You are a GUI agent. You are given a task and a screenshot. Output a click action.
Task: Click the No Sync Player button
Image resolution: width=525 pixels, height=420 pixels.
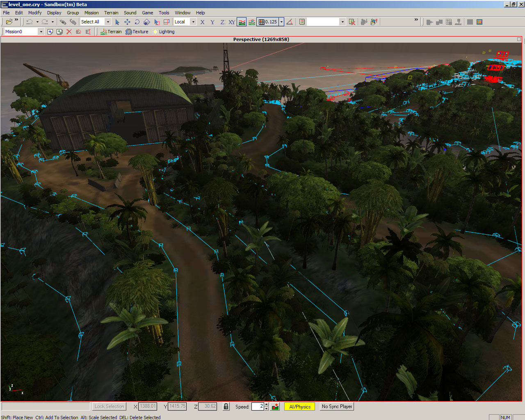337,406
